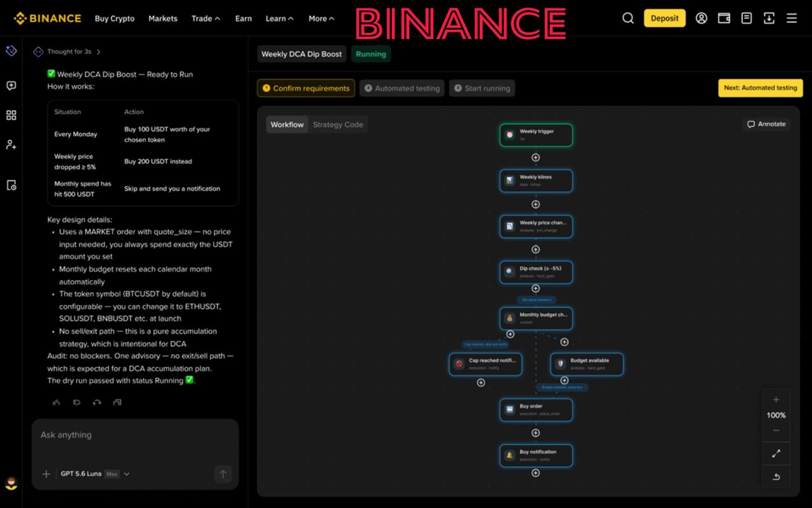
Task: Select the Start running step
Action: pyautogui.click(x=482, y=88)
